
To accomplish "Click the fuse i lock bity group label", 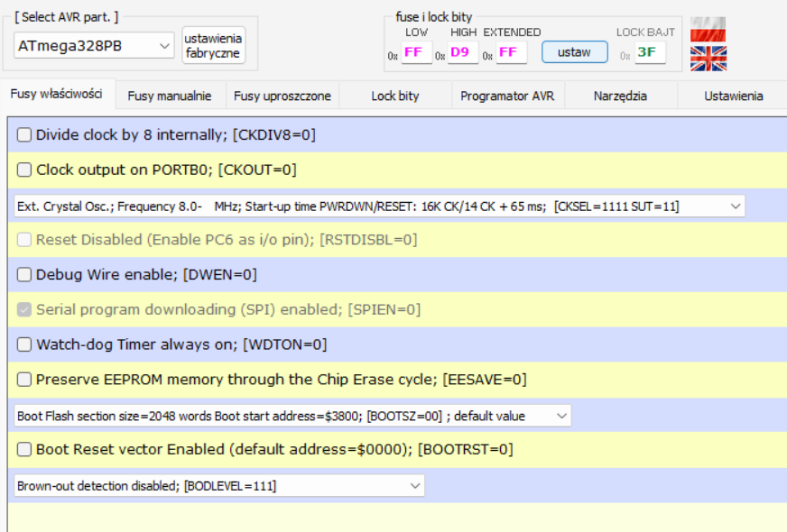I will click(433, 17).
